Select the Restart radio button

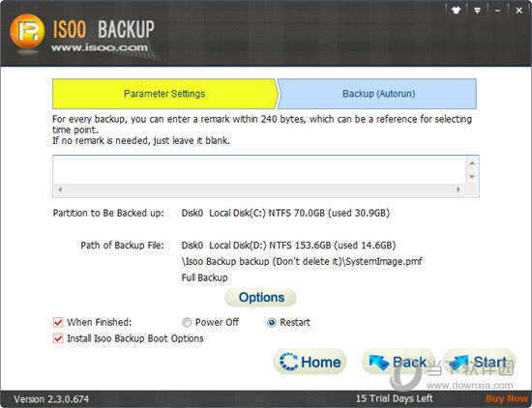(272, 322)
